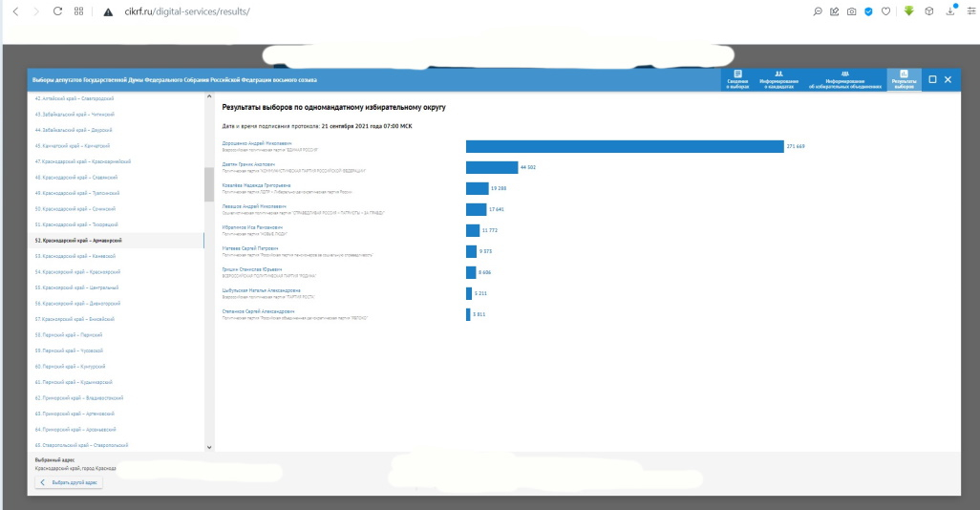
Task: Click the result bar labeled 44 502
Action: click(492, 167)
